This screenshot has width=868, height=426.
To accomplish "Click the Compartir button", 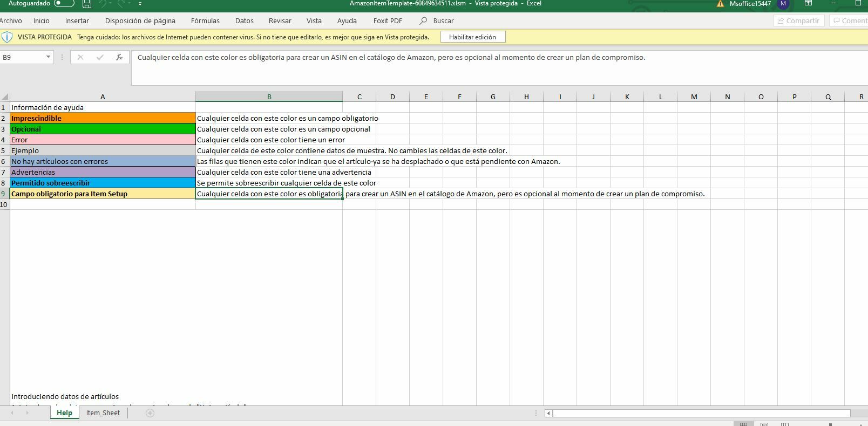I will tap(798, 20).
